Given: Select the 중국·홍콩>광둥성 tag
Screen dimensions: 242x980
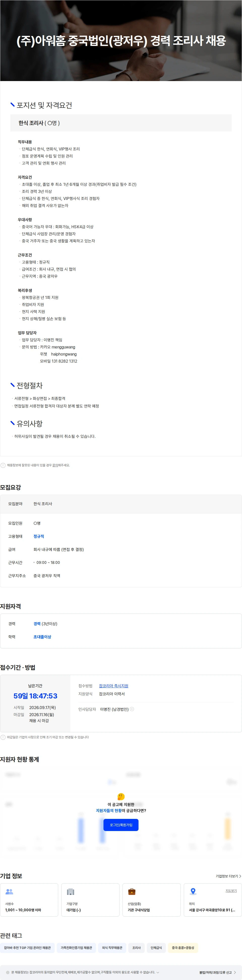Looking at the screenshot, I should tap(183, 948).
